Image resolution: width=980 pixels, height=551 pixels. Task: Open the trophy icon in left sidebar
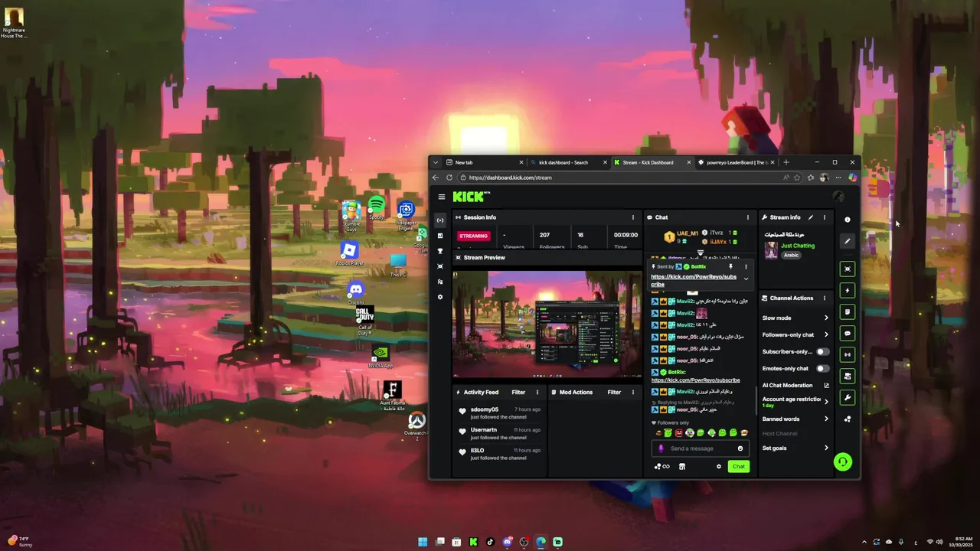(440, 251)
